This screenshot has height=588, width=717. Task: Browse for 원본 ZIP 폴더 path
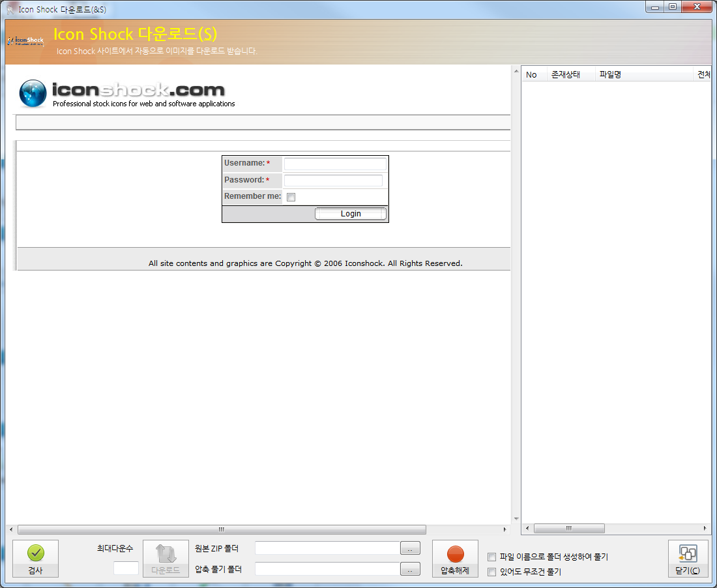coord(410,548)
